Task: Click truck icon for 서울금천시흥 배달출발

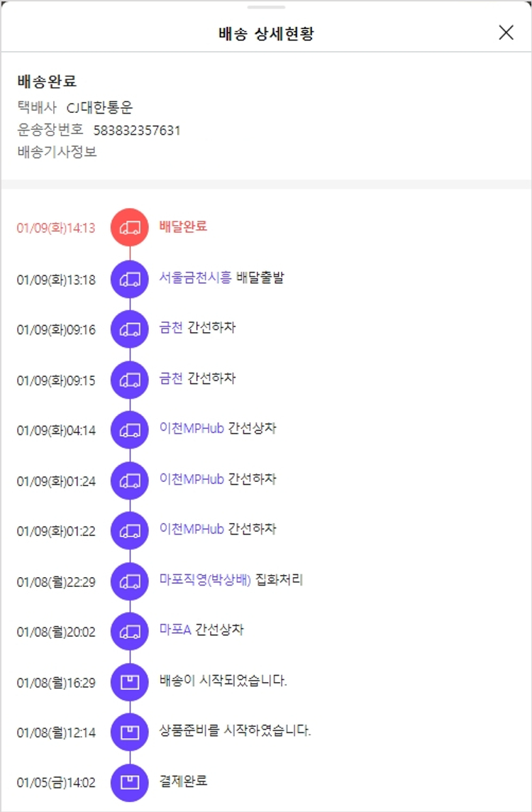Action: [130, 279]
